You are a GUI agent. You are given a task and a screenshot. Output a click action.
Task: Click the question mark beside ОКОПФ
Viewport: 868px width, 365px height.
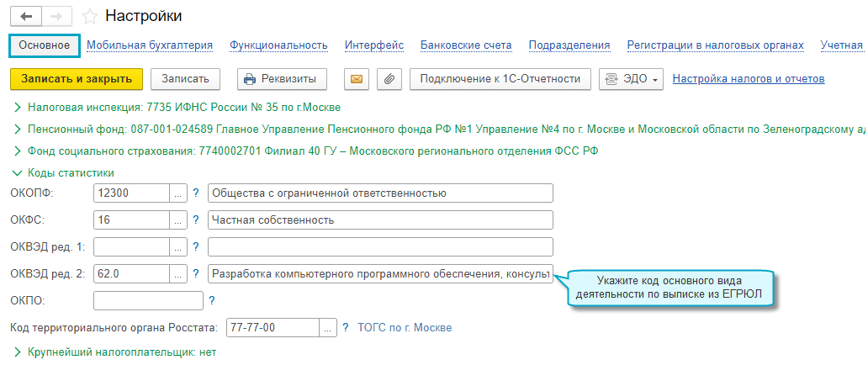(196, 193)
